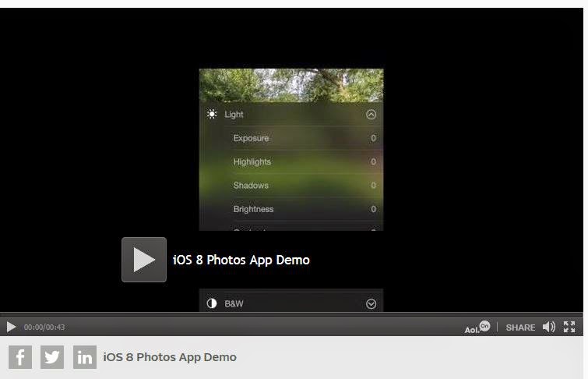Screen dimensions: 588x379
Task: Click the tree photo preview in the video
Action: tap(291, 85)
